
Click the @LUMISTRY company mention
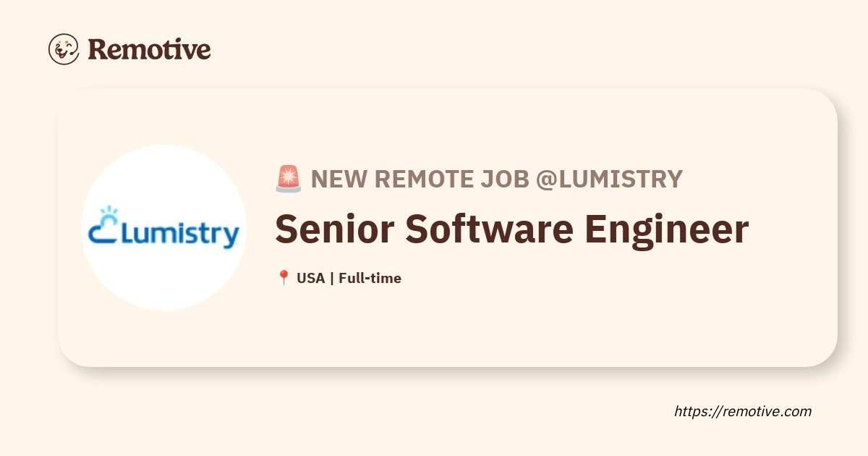[609, 179]
